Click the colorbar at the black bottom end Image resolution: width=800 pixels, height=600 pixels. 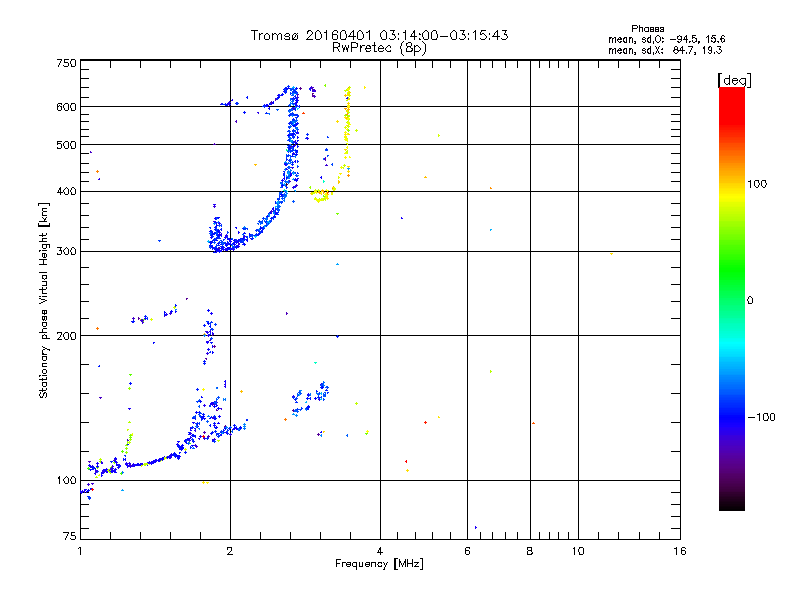732,505
